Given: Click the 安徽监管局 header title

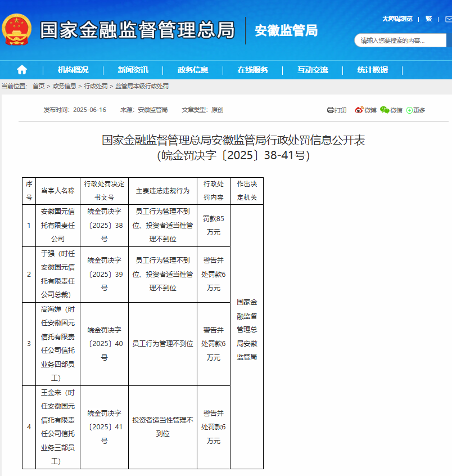Looking at the screenshot, I should click(286, 30).
